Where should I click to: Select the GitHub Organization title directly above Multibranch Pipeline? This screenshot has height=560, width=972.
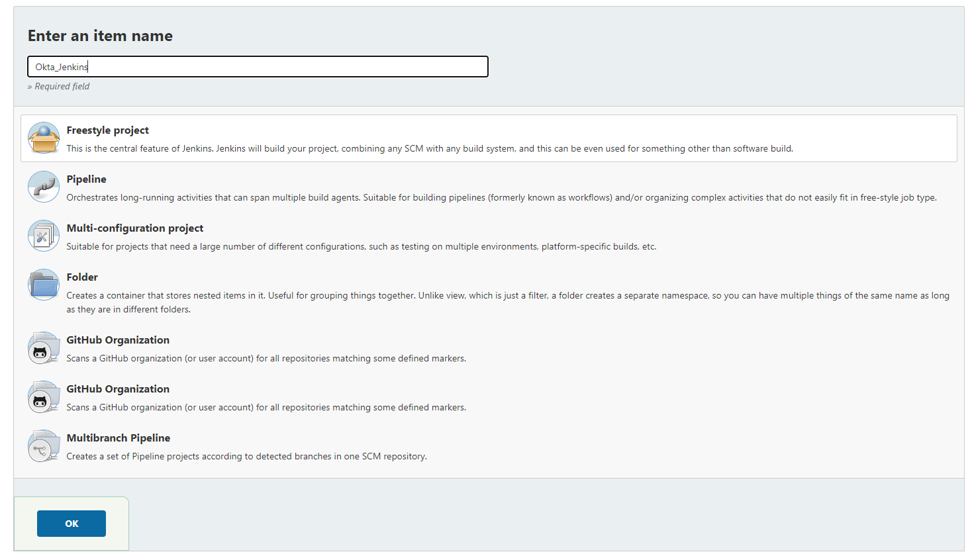point(118,389)
